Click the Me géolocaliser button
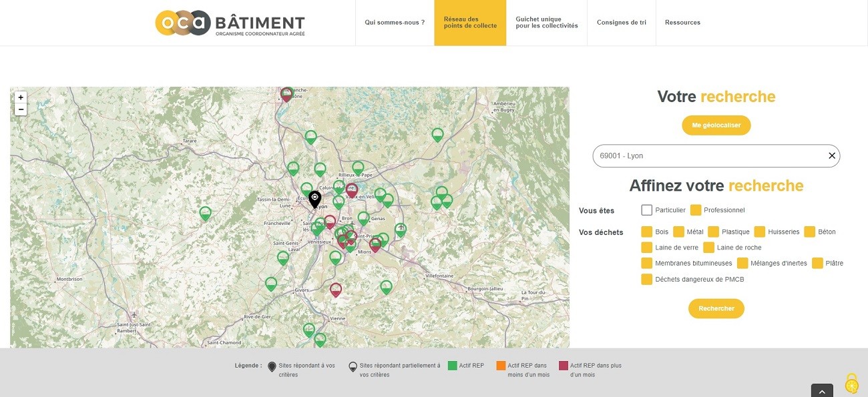The width and height of the screenshot is (868, 397). click(x=716, y=125)
